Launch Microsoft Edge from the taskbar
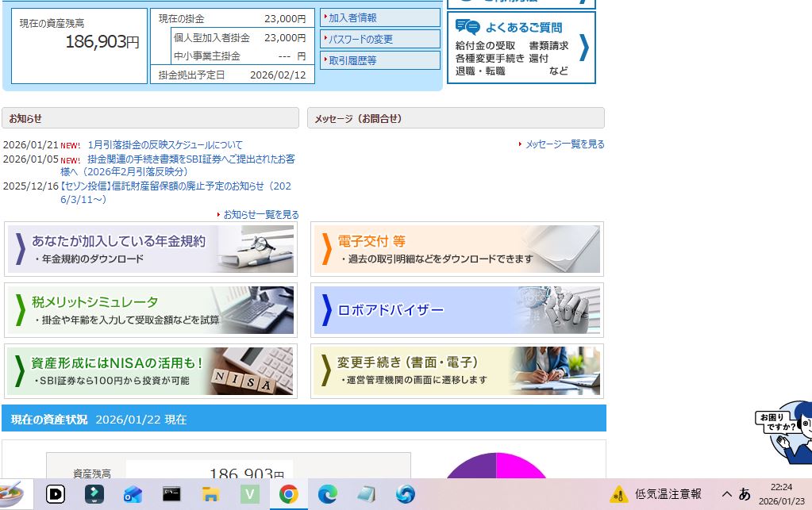The height and width of the screenshot is (510, 812). point(327,494)
